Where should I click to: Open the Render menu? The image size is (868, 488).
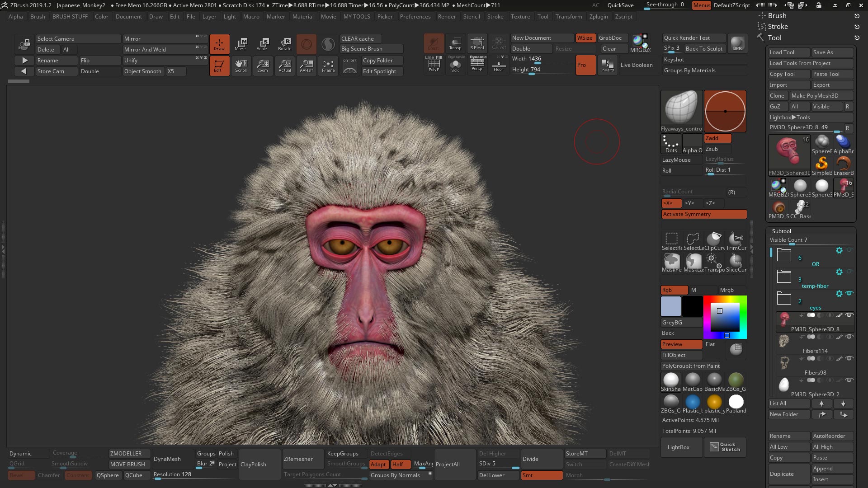pyautogui.click(x=447, y=17)
